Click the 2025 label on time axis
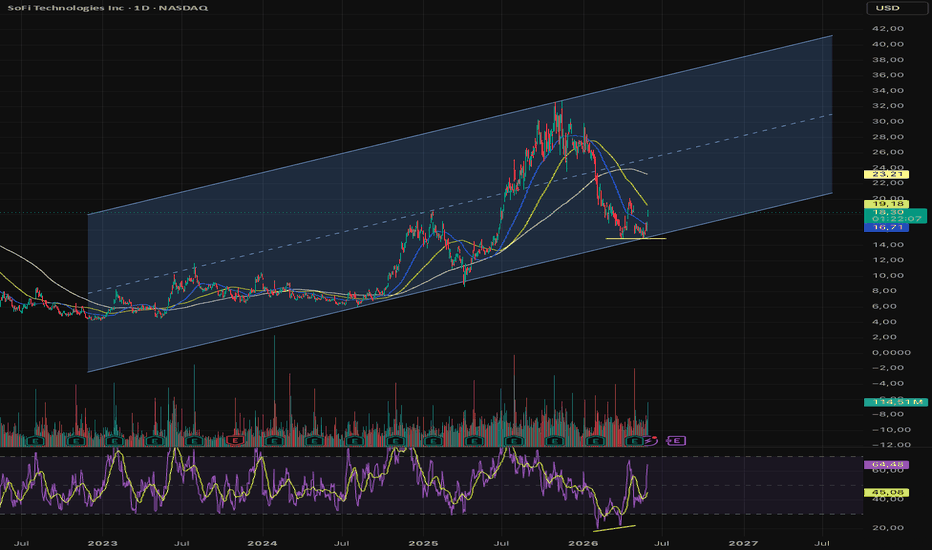This screenshot has height=550, width=932. point(423,543)
